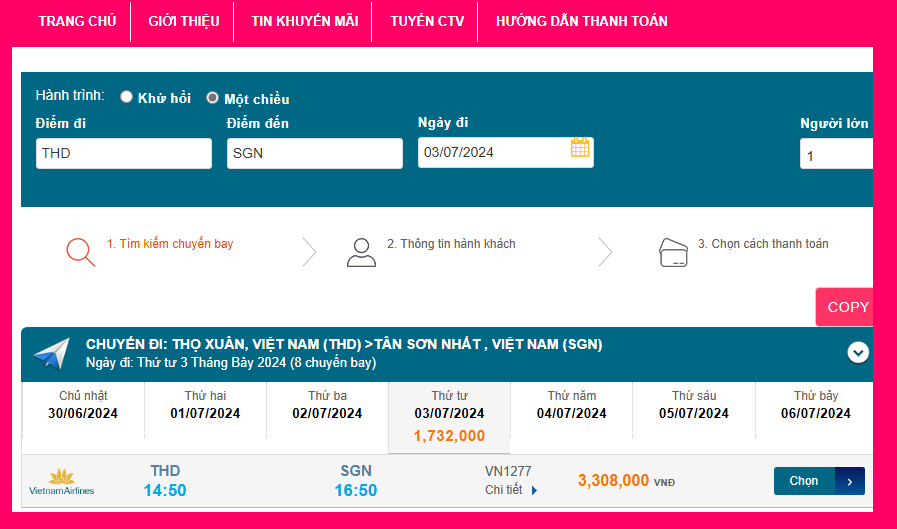
Task: Click the COPY button
Action: pyautogui.click(x=847, y=307)
